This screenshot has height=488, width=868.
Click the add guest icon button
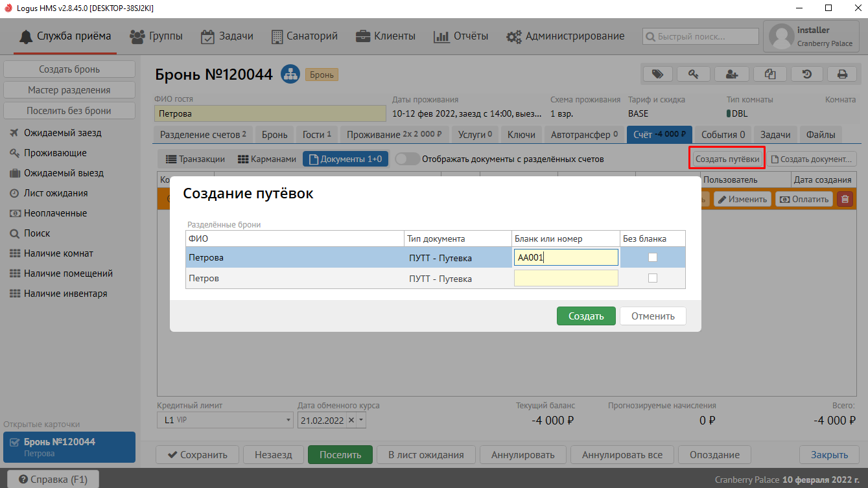click(x=732, y=74)
